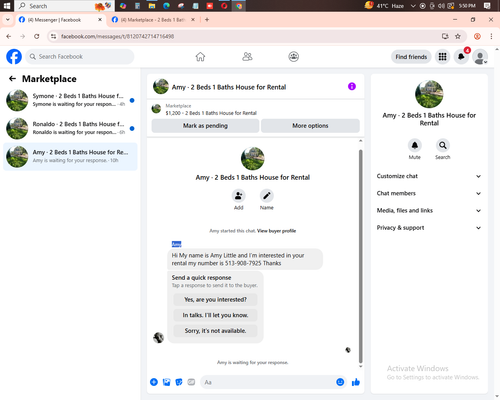Screen dimensions: 500x400
Task: Open site information icon in address bar
Action: 53,36
